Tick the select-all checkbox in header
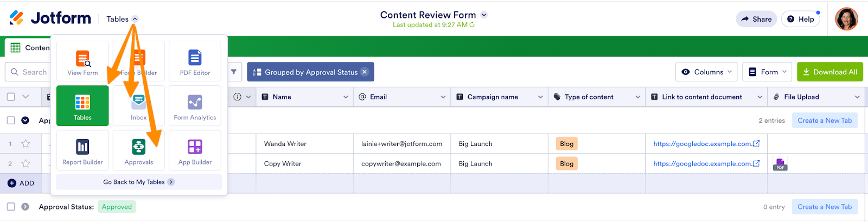The height and width of the screenshot is (222, 868). pyautogui.click(x=11, y=97)
